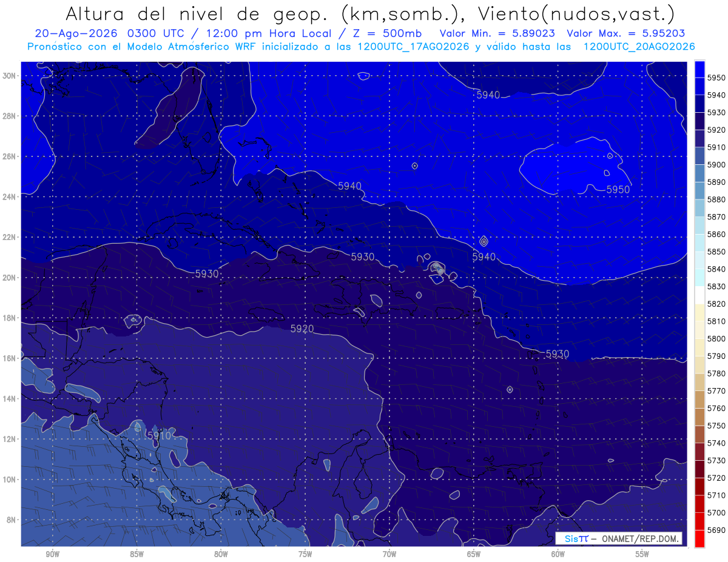Click the 5910 contour label near Central America
Viewport: 728px width, 562px height.
pos(159,435)
